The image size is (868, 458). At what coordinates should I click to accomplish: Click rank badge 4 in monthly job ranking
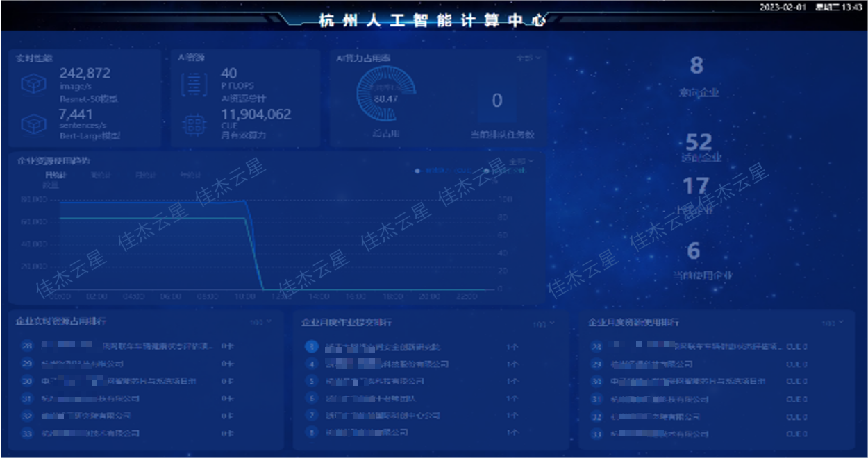(x=312, y=364)
